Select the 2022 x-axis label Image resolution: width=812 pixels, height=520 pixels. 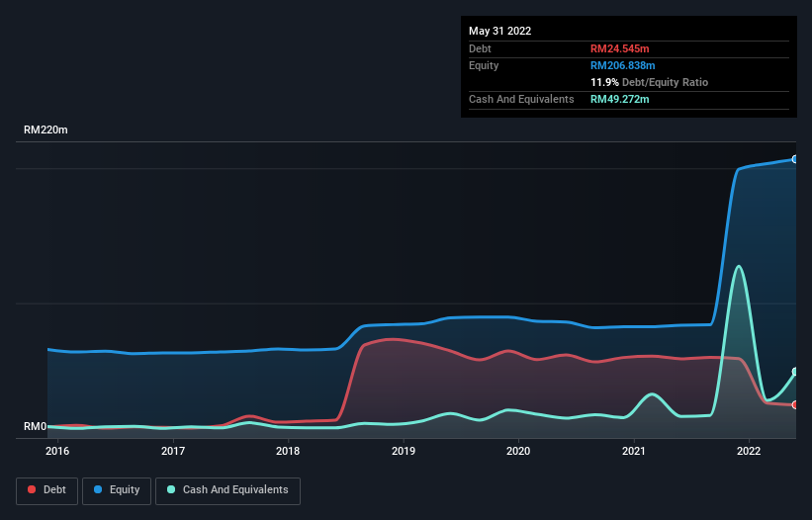tap(749, 451)
